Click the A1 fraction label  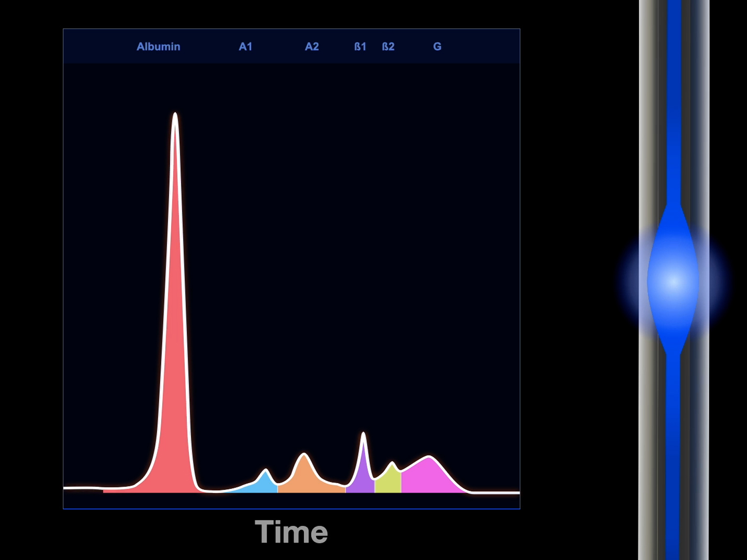[245, 46]
